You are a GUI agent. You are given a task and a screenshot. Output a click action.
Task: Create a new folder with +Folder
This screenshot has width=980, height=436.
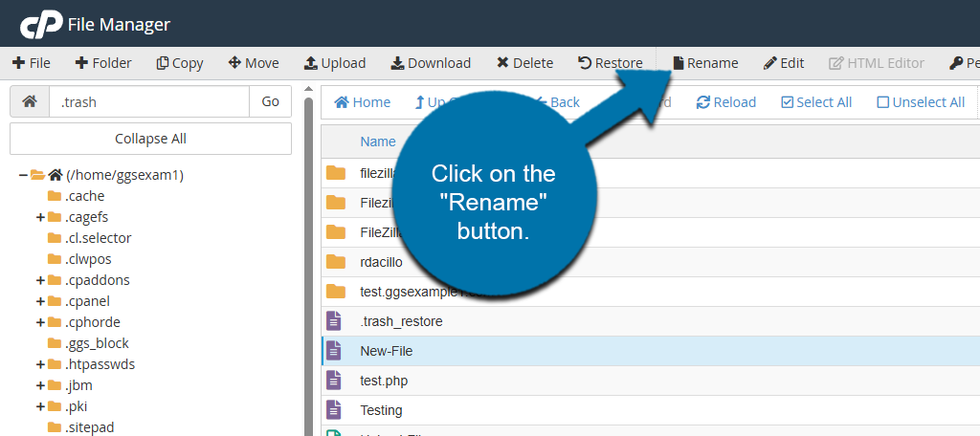click(103, 63)
